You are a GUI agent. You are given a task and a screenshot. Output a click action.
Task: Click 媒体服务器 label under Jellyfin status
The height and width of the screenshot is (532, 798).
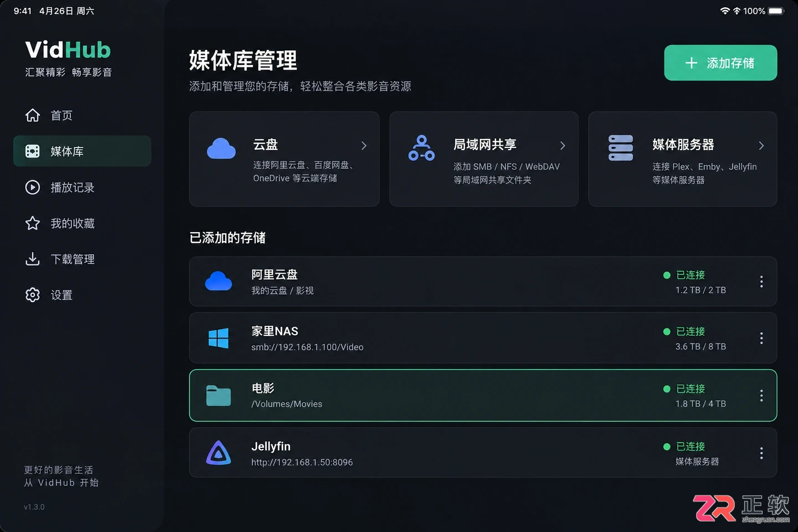tap(697, 462)
